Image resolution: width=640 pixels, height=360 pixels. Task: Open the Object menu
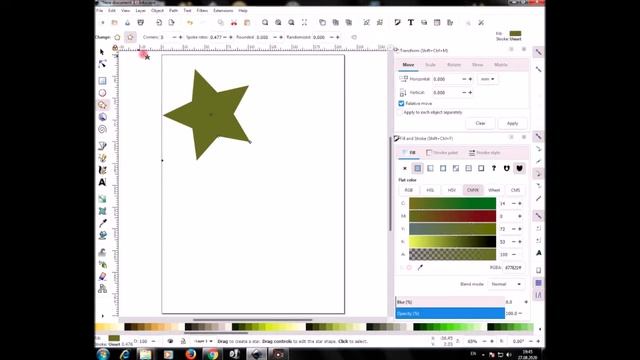(157, 11)
